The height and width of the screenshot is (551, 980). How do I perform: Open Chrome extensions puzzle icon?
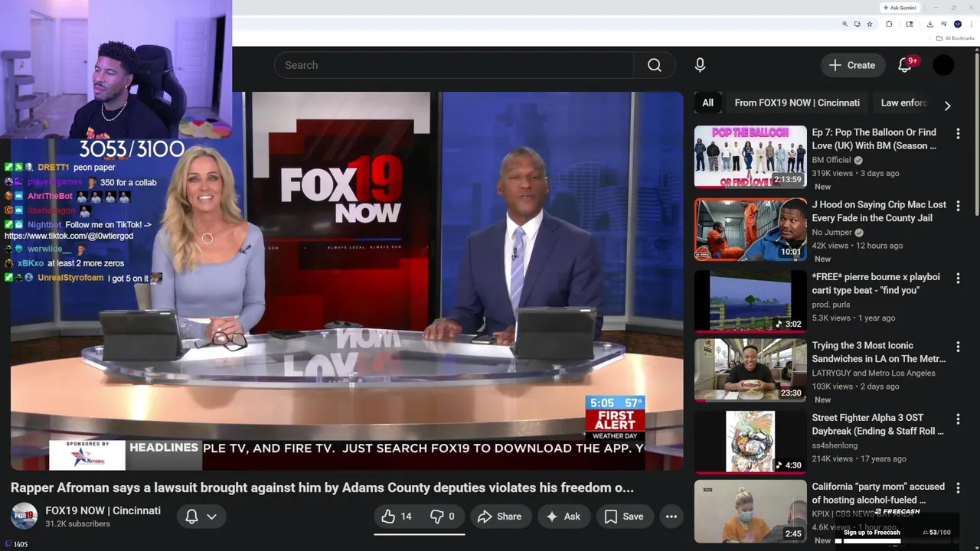click(x=889, y=24)
